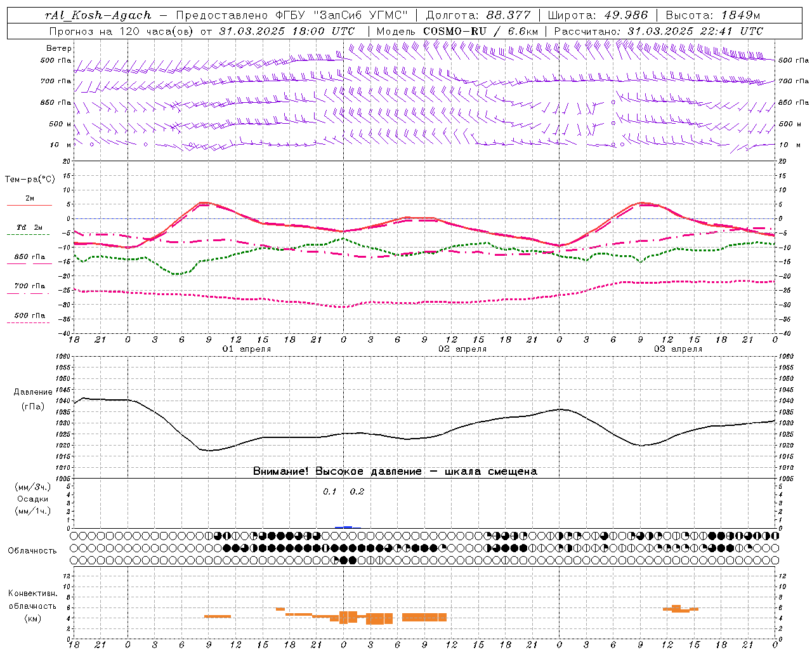Click the 0.1 precipitation amount value
The image size is (812, 650).
click(329, 492)
